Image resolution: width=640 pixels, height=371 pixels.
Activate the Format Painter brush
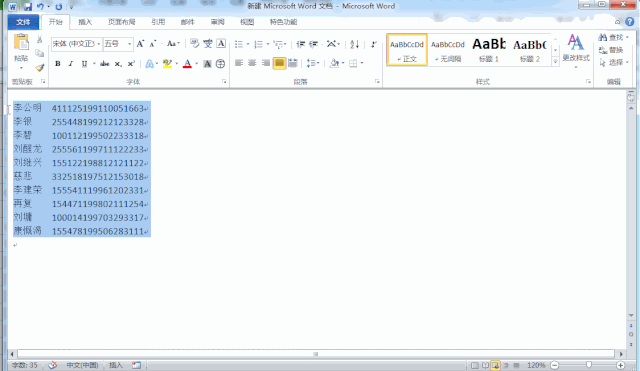click(40, 67)
